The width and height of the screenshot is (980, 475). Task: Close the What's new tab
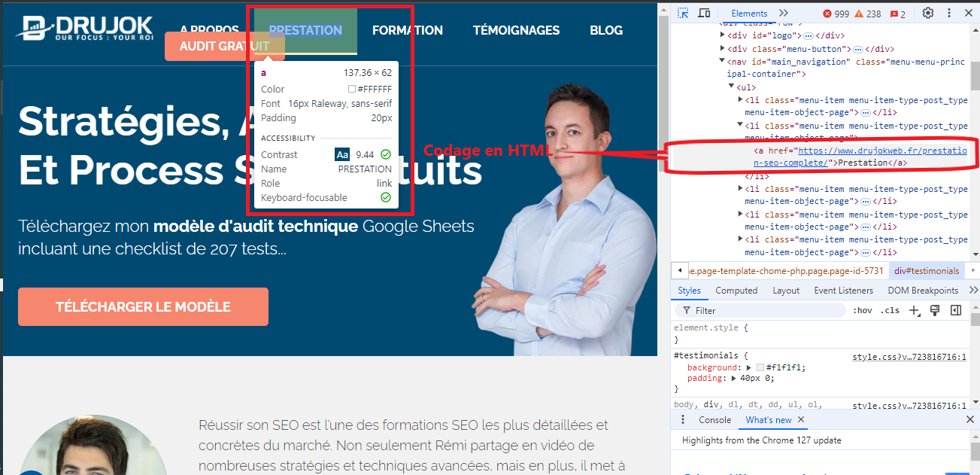click(x=801, y=420)
